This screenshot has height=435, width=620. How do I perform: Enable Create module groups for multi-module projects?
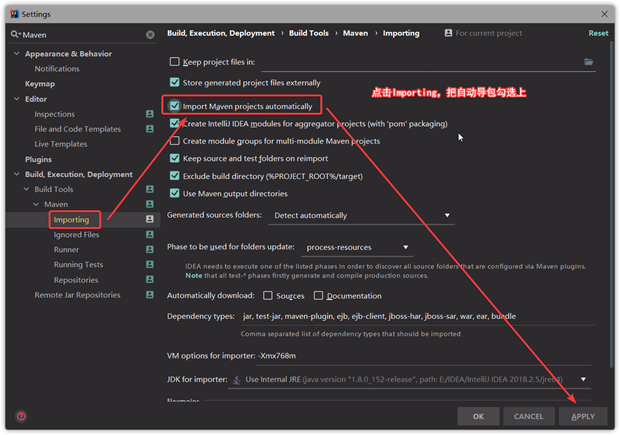click(x=174, y=141)
